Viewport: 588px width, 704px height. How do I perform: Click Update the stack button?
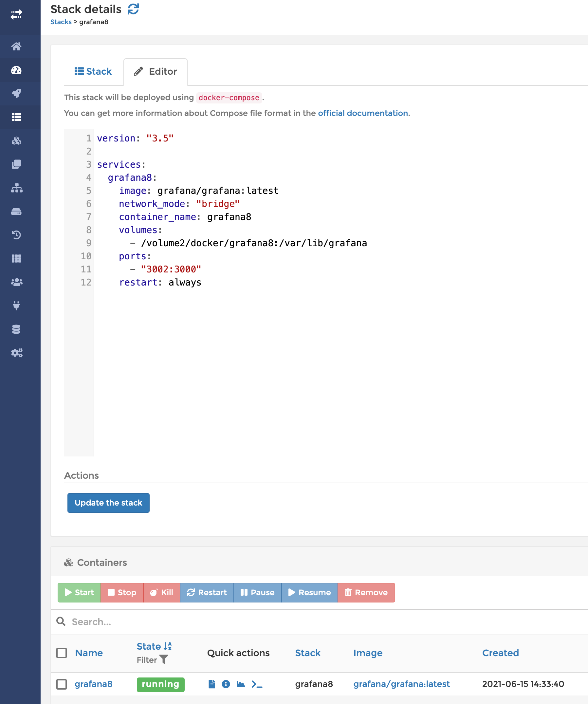tap(108, 503)
